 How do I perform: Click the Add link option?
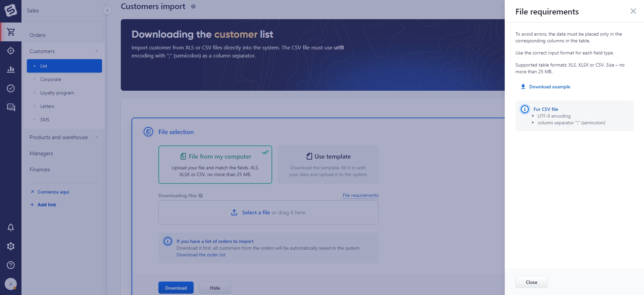tap(47, 205)
